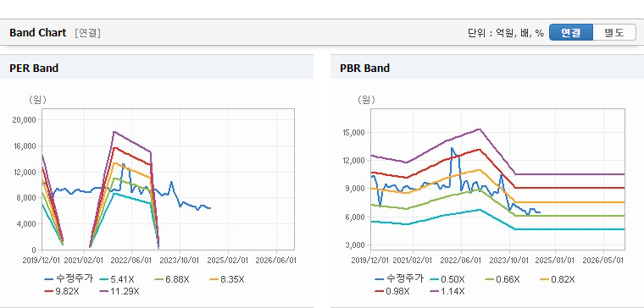Toggle 11.29X series in PER legend
Screen dimensions: 644x308
tap(119, 292)
